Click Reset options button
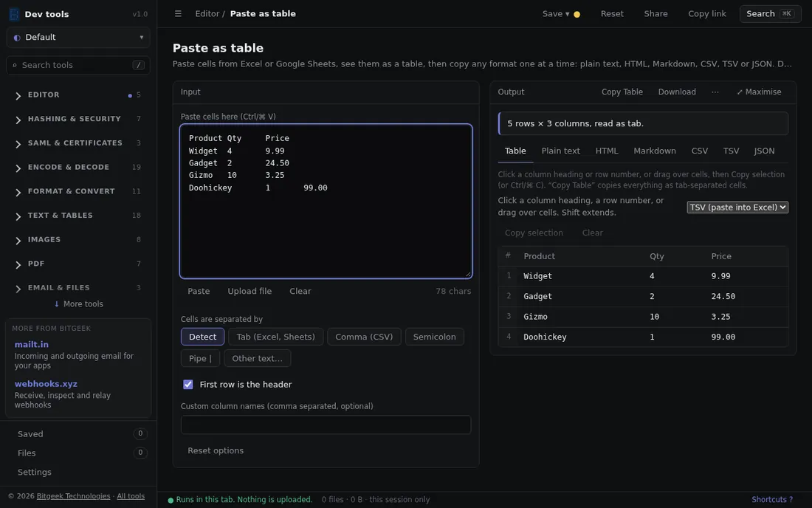The image size is (812, 508). click(x=216, y=450)
